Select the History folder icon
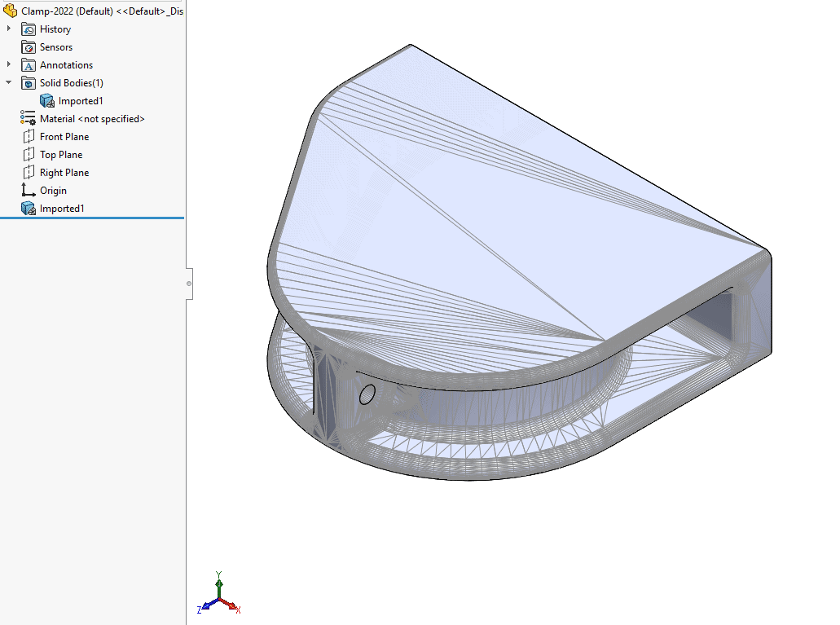 [x=29, y=29]
